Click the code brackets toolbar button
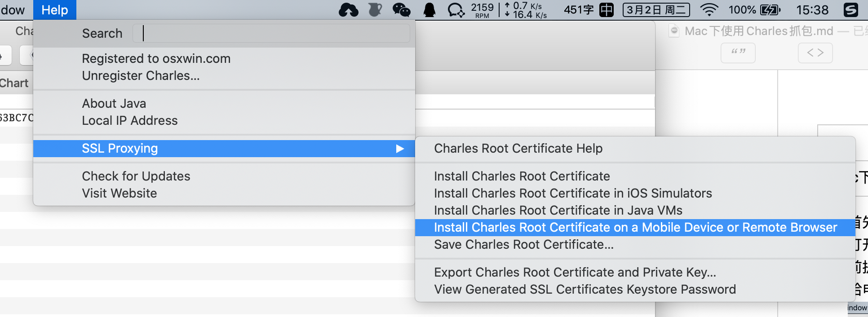The height and width of the screenshot is (317, 868). [815, 53]
